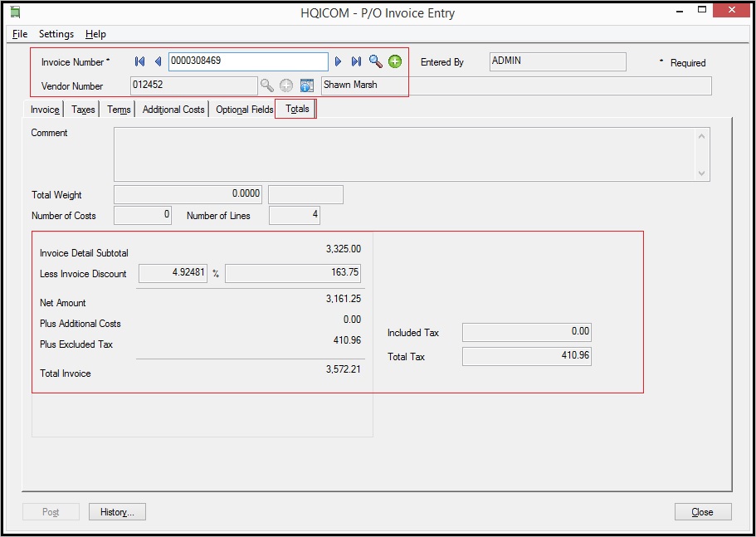The image size is (756, 537).
Task: Click the Plus Additional Costs value 0.00
Action: pyautogui.click(x=352, y=320)
